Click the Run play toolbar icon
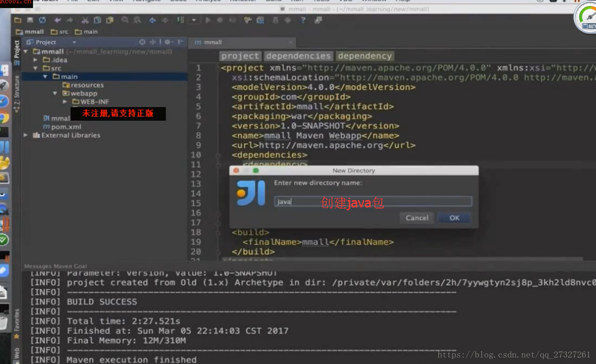This screenshot has width=596, height=364. tap(208, 20)
